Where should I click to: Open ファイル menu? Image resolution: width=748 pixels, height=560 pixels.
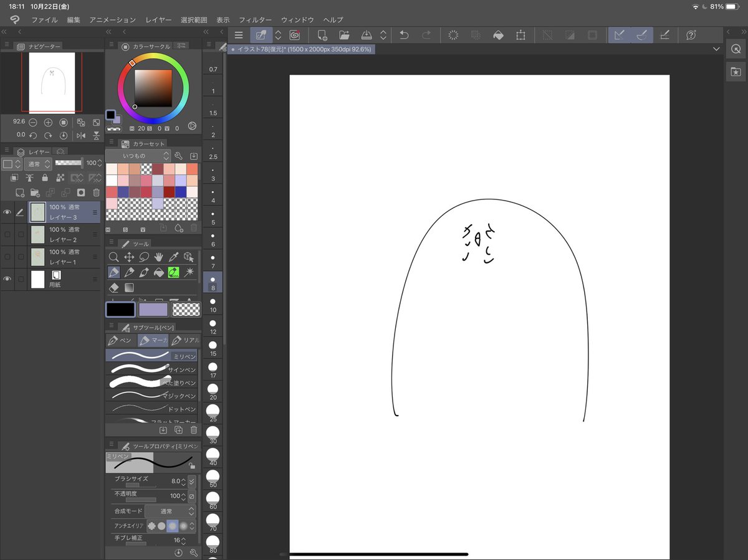tap(44, 20)
